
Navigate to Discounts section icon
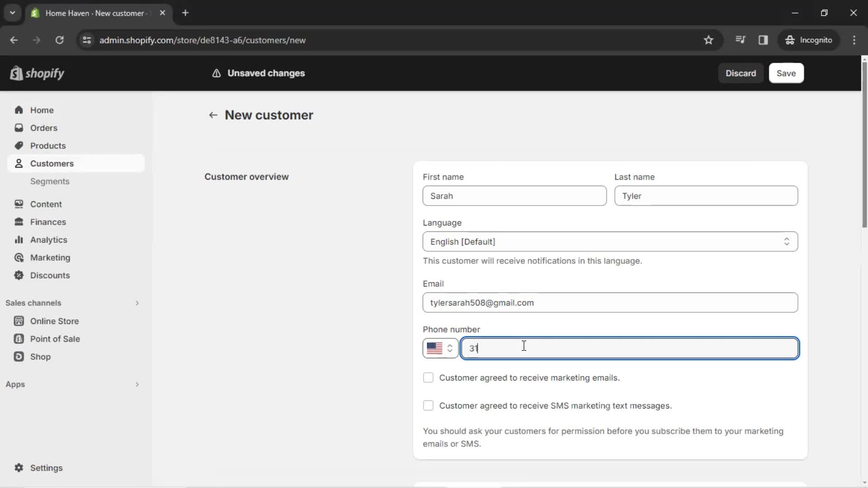pyautogui.click(x=19, y=275)
